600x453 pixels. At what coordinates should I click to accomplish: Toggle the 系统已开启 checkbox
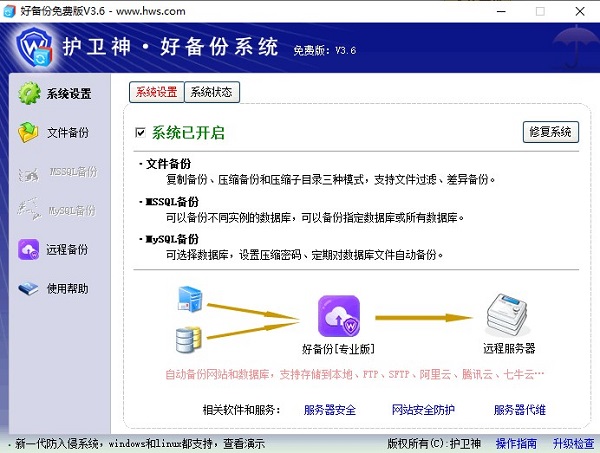[141, 132]
